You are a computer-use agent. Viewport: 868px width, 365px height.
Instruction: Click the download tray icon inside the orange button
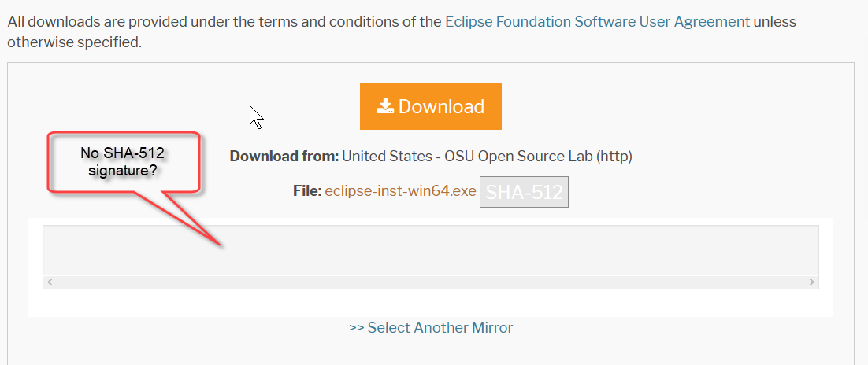(385, 106)
